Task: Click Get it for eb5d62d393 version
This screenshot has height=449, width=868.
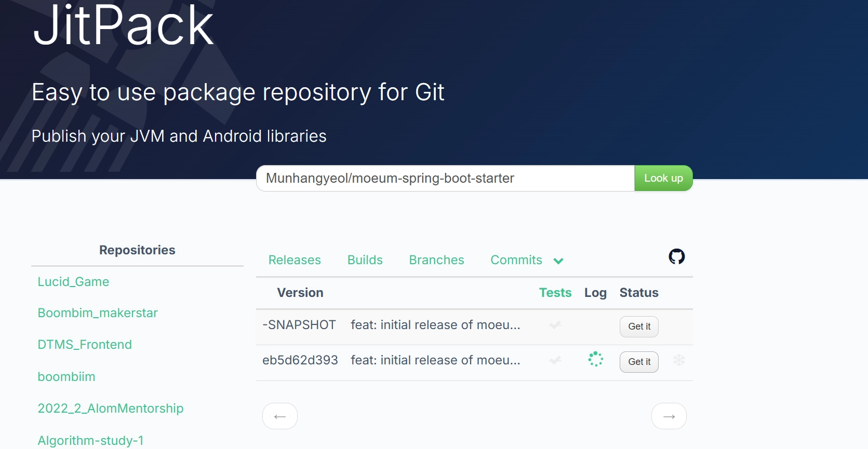Action: [x=639, y=362]
